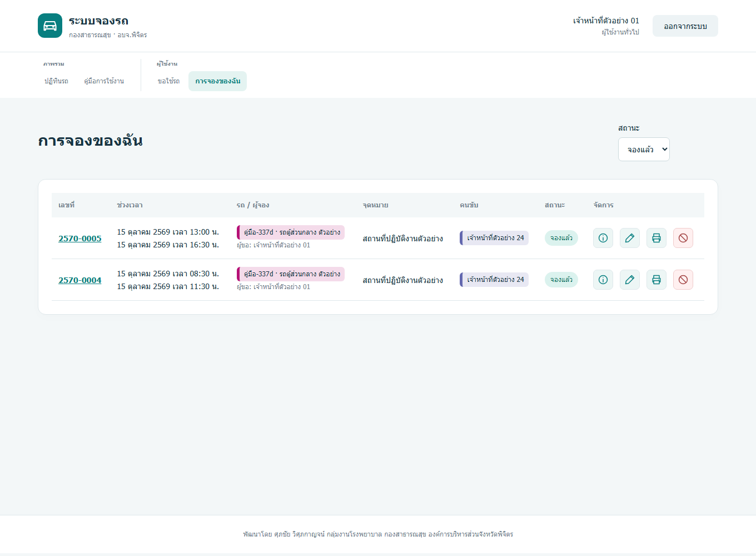This screenshot has width=756, height=556.
Task: Select the การจองของฉัน tab
Action: 218,81
